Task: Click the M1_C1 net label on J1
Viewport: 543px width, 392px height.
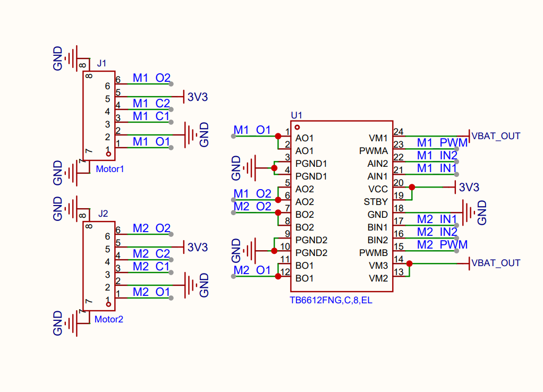Action: 151,116
